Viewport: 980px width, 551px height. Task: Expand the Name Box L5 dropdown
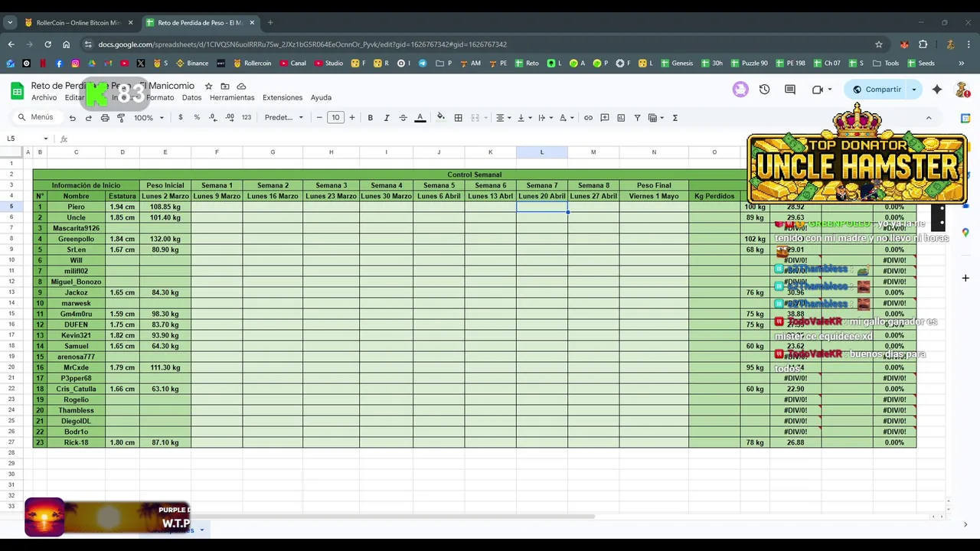click(x=46, y=139)
